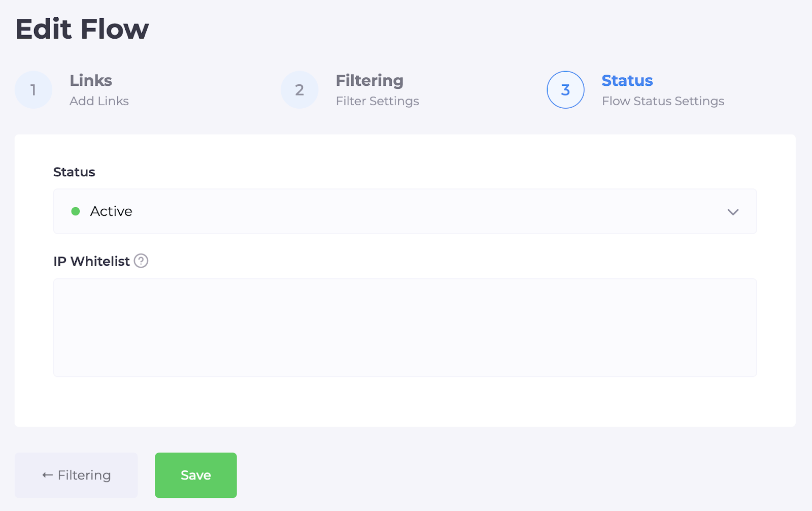This screenshot has width=812, height=511.
Task: Select the Active text in the status selector
Action: click(x=111, y=211)
